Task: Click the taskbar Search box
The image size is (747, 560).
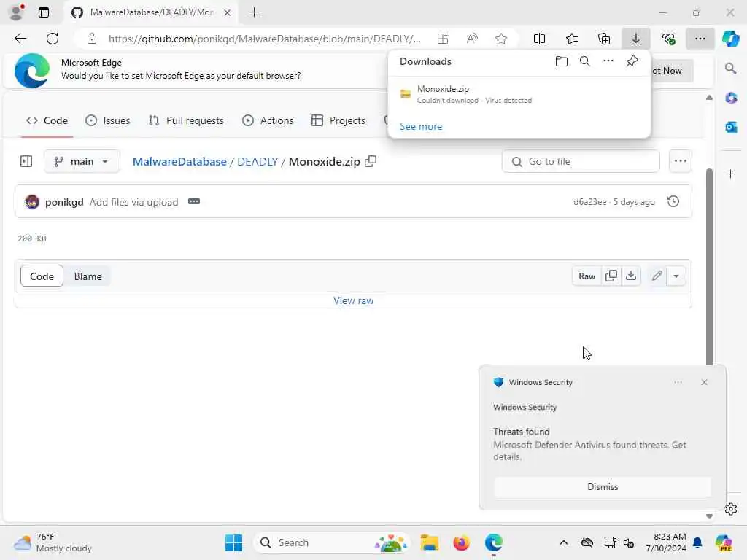Action: click(332, 542)
